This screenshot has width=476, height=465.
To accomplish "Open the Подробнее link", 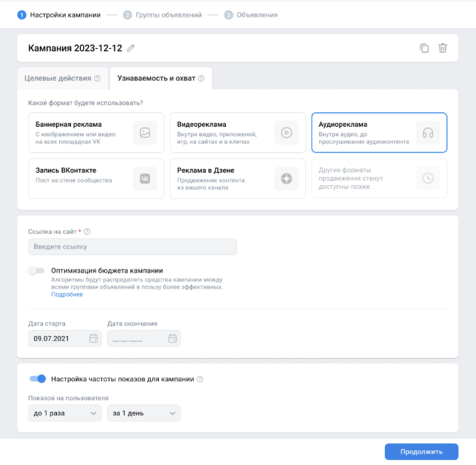I will pyautogui.click(x=67, y=294).
